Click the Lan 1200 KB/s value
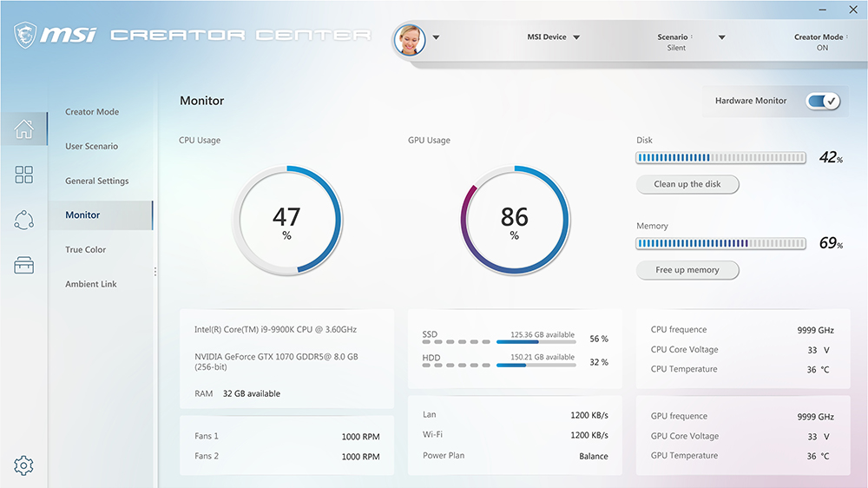The height and width of the screenshot is (488, 868). (x=589, y=415)
